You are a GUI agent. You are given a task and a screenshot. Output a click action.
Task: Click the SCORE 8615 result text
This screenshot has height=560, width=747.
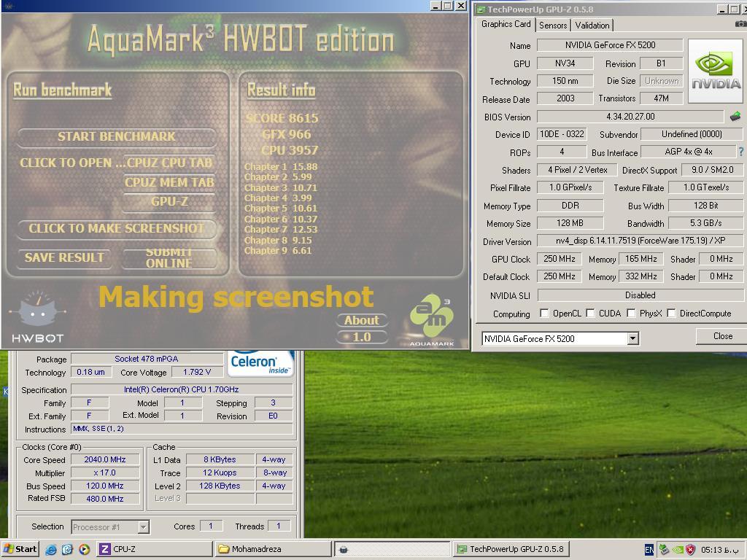pos(282,118)
